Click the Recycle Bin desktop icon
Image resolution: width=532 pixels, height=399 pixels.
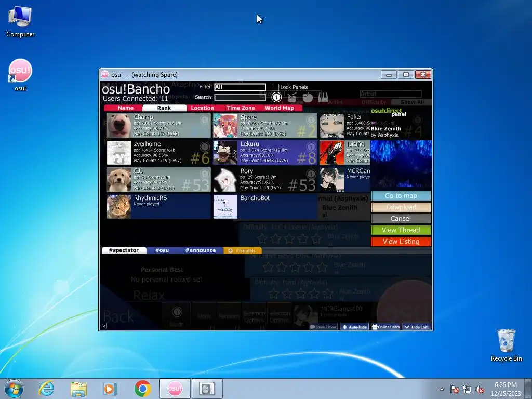506,345
